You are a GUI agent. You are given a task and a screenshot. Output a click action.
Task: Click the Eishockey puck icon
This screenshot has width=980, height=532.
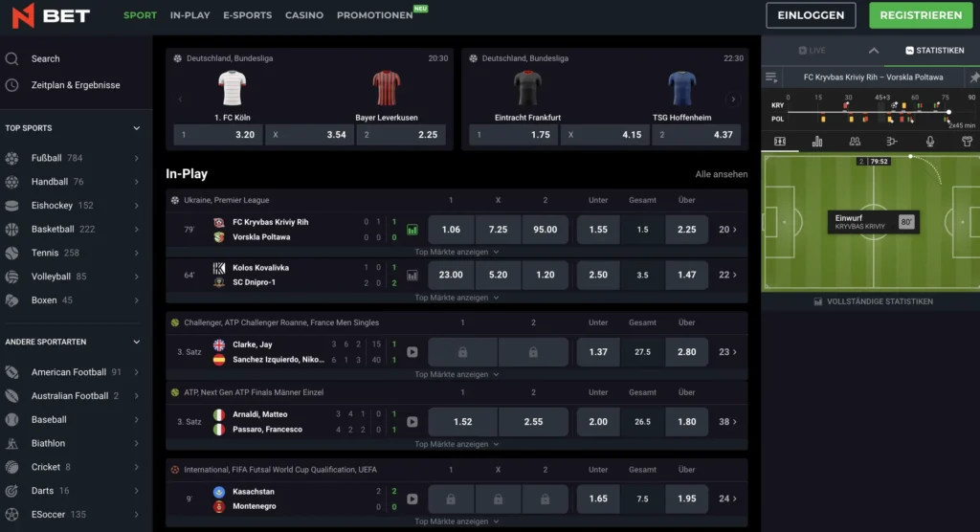tap(11, 206)
